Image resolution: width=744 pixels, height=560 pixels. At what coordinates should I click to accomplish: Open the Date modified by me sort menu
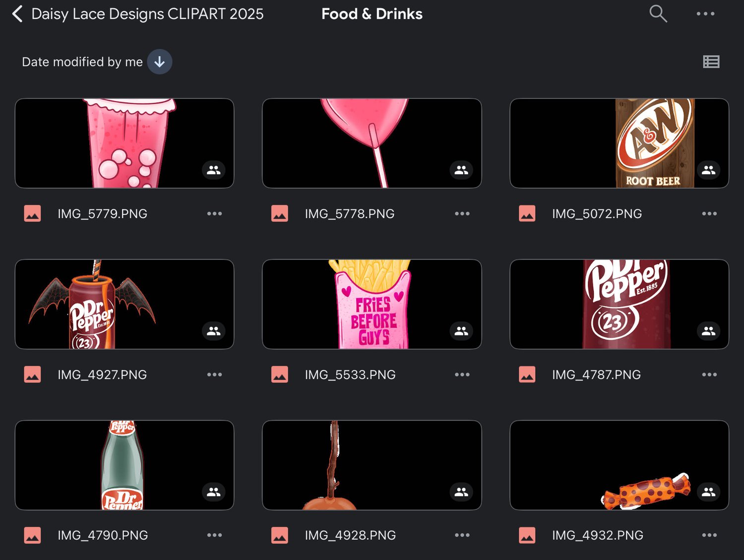pyautogui.click(x=82, y=62)
